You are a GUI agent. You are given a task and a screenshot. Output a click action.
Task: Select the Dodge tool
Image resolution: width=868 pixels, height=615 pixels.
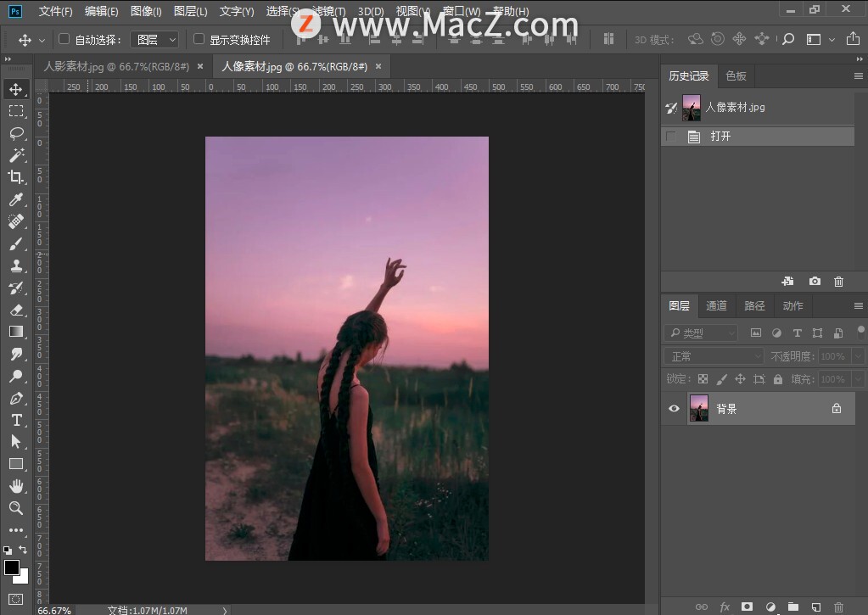tap(16, 376)
